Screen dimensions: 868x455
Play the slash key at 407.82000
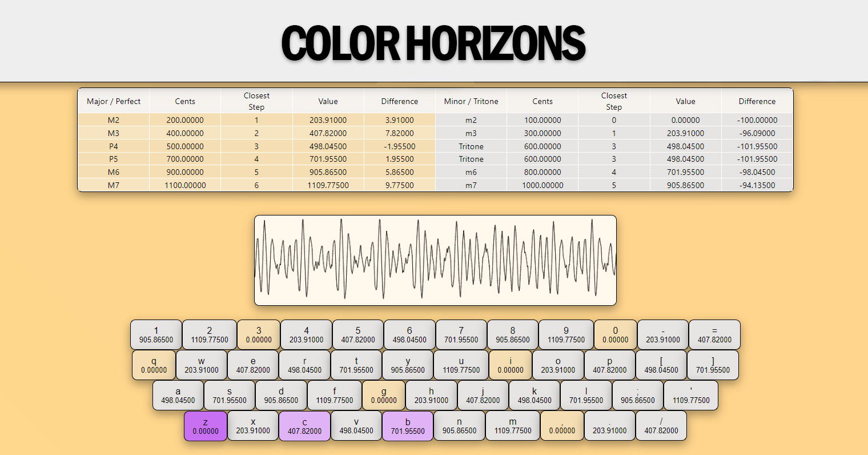(661, 426)
